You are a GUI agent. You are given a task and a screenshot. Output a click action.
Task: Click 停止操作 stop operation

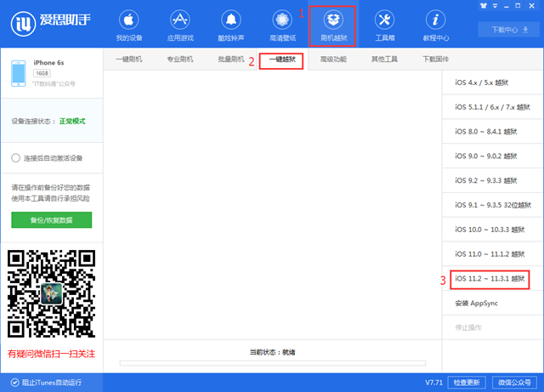coord(492,327)
